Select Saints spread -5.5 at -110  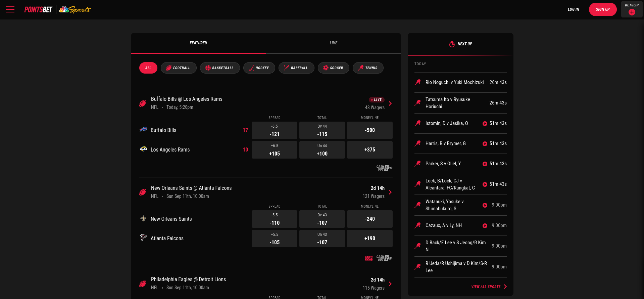coord(275,219)
